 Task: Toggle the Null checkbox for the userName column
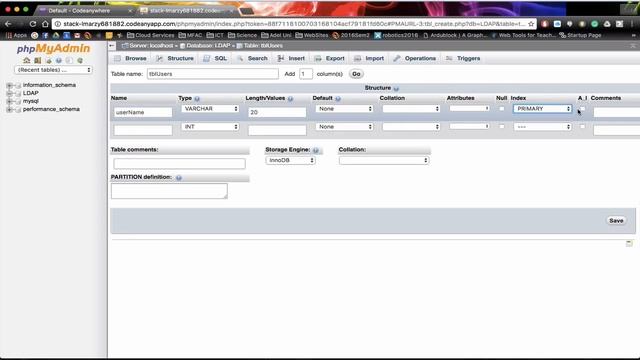pos(502,109)
